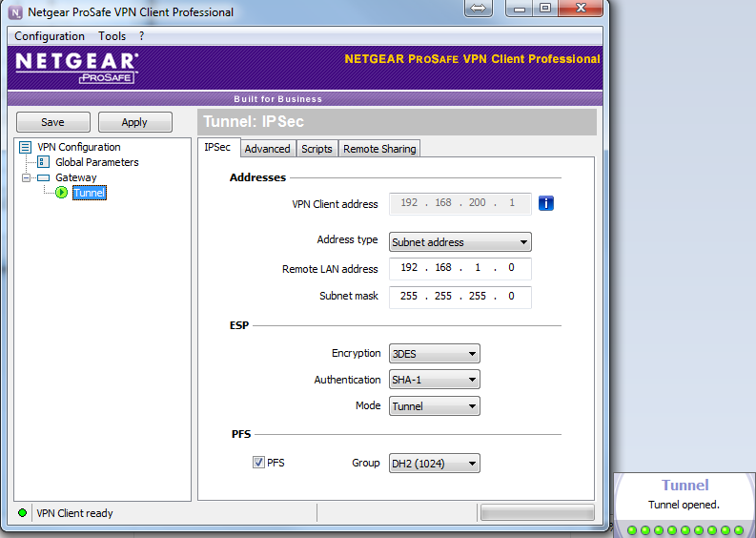Select the Tunnel tree item
756x538 pixels.
90,193
